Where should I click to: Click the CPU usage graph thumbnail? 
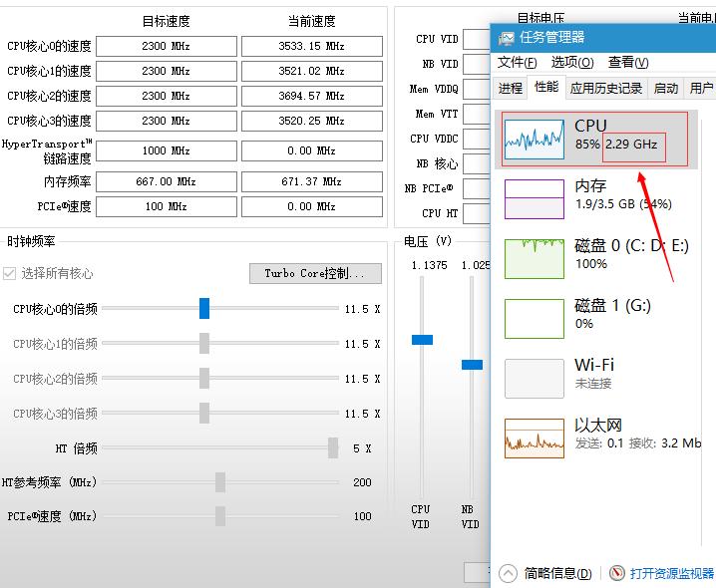point(535,139)
